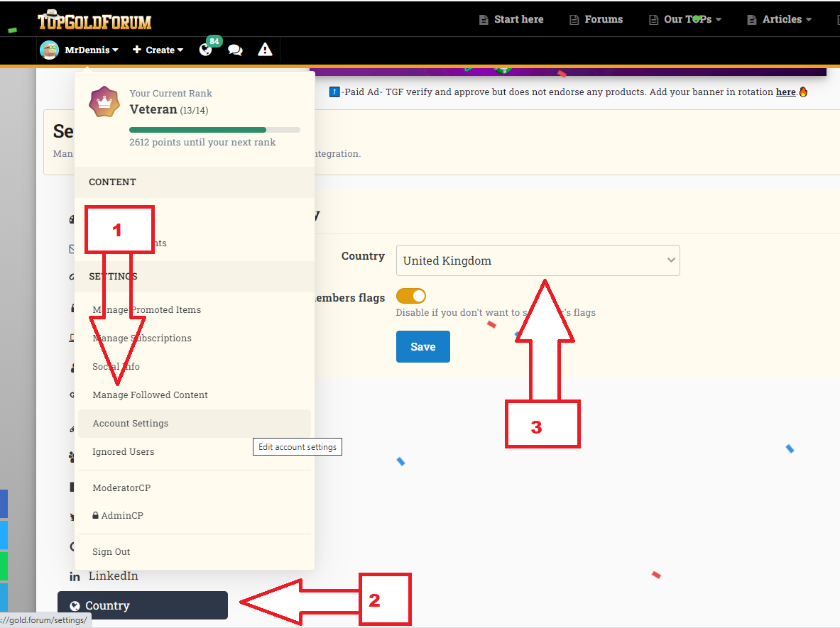Expand the Articles navigation dropdown
840x628 pixels.
pos(780,19)
